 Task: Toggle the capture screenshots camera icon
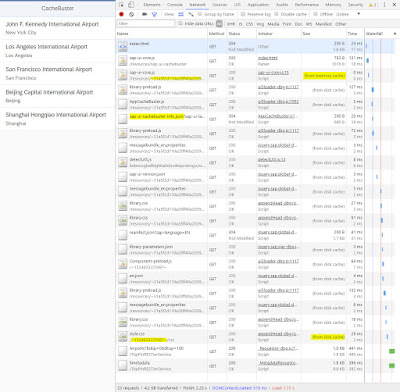click(x=144, y=14)
